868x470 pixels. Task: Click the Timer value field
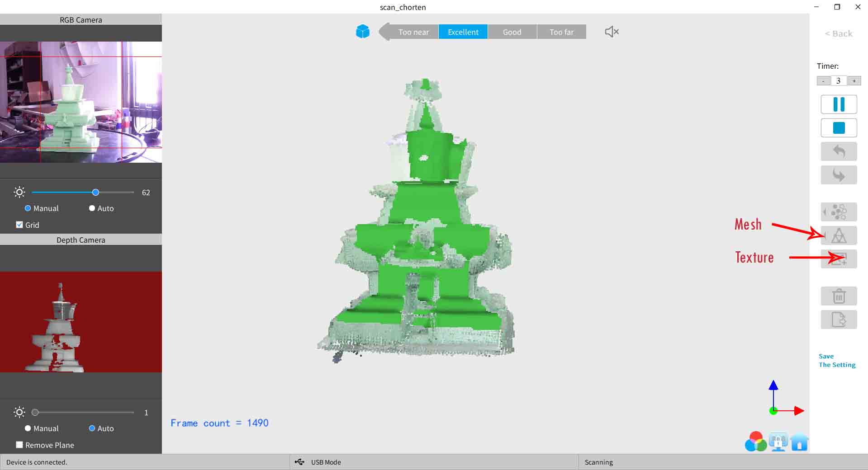(839, 81)
